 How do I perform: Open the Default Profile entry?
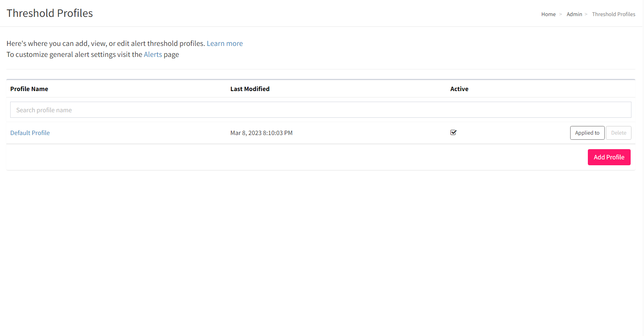point(30,133)
